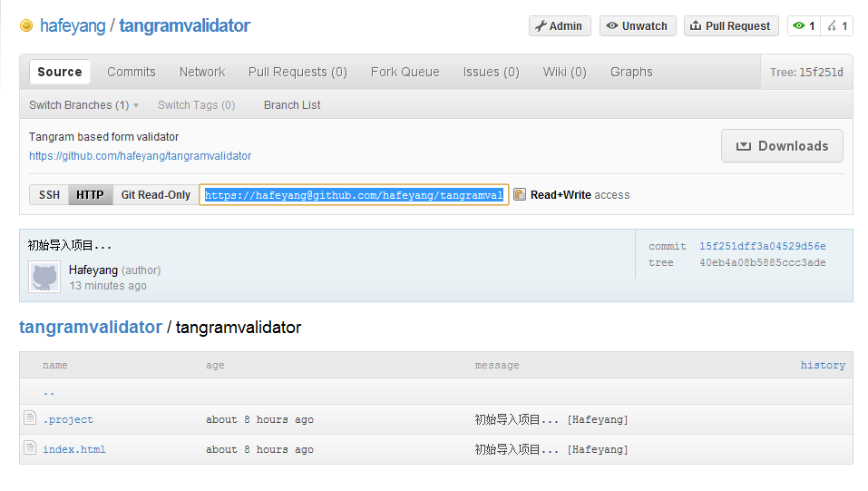Open the Commits tab
Screen dimensions: 868x491
point(132,72)
